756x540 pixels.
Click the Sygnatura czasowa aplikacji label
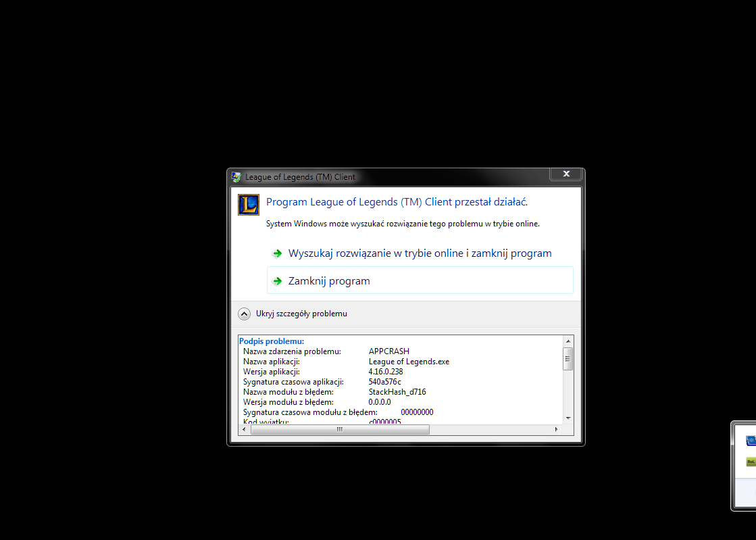294,382
